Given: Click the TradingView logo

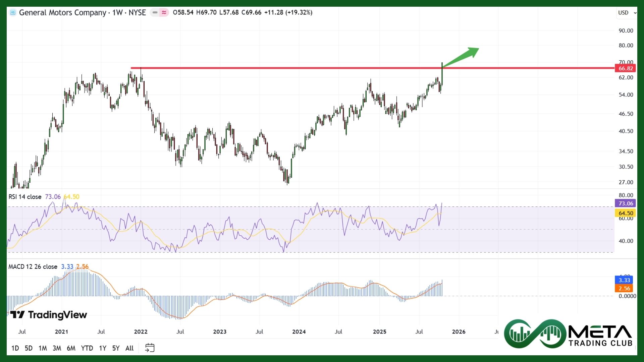Looking at the screenshot, I should pyautogui.click(x=49, y=315).
